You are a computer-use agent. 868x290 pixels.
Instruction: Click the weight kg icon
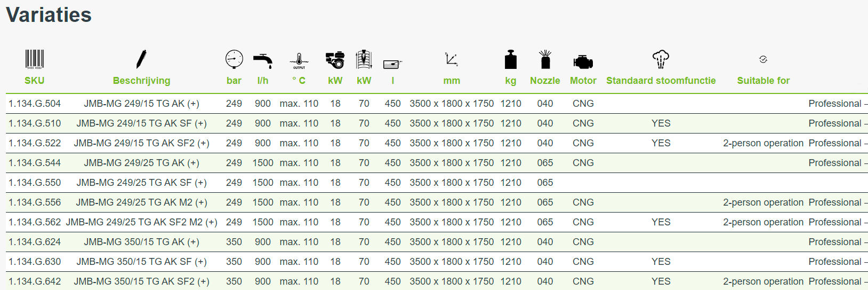click(x=511, y=59)
